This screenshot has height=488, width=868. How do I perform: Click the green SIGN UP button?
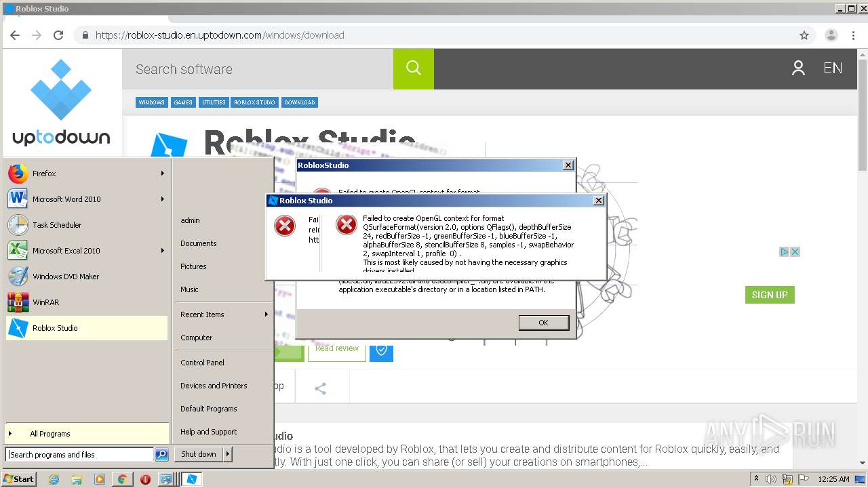click(770, 295)
